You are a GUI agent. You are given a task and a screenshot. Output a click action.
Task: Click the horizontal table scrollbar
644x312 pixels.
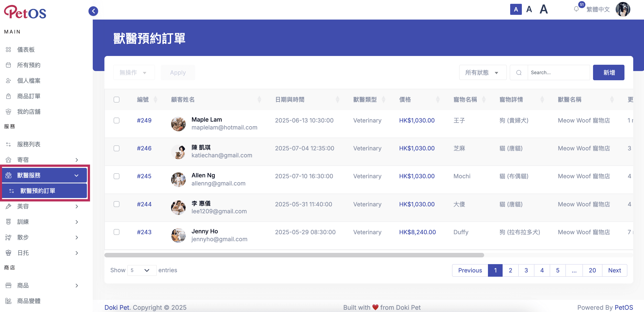pos(294,255)
